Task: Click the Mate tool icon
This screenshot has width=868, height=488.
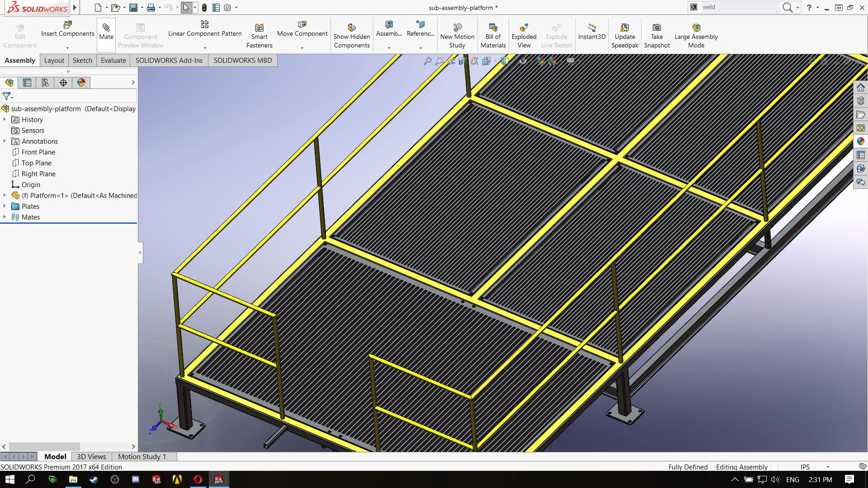Action: click(106, 28)
